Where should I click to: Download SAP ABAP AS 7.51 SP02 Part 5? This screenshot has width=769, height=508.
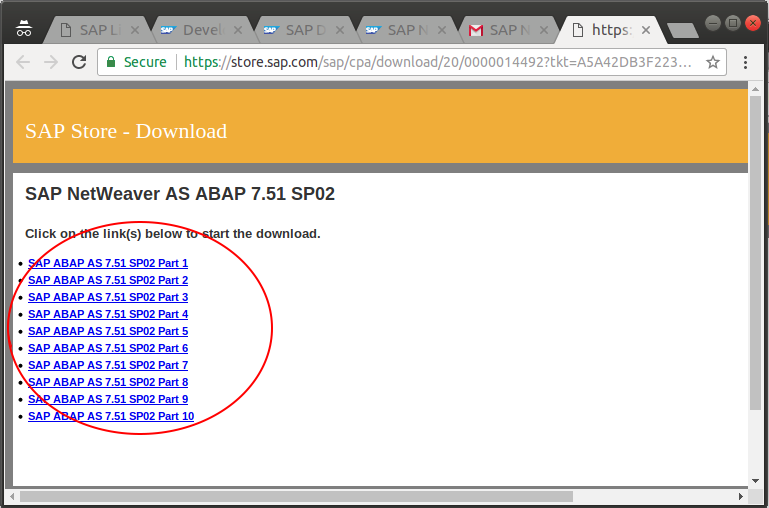click(x=108, y=331)
